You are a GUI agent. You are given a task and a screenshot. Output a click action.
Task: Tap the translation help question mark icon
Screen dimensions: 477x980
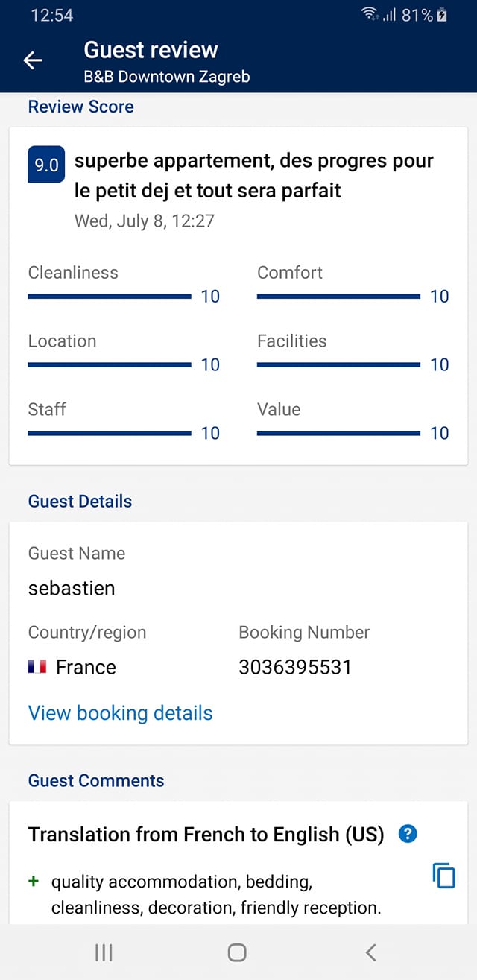click(408, 834)
